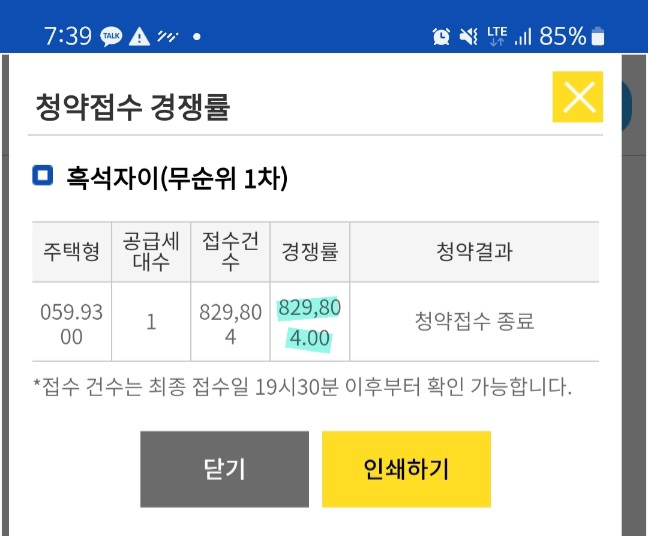Tap the battery icon next to 85%

point(598,36)
